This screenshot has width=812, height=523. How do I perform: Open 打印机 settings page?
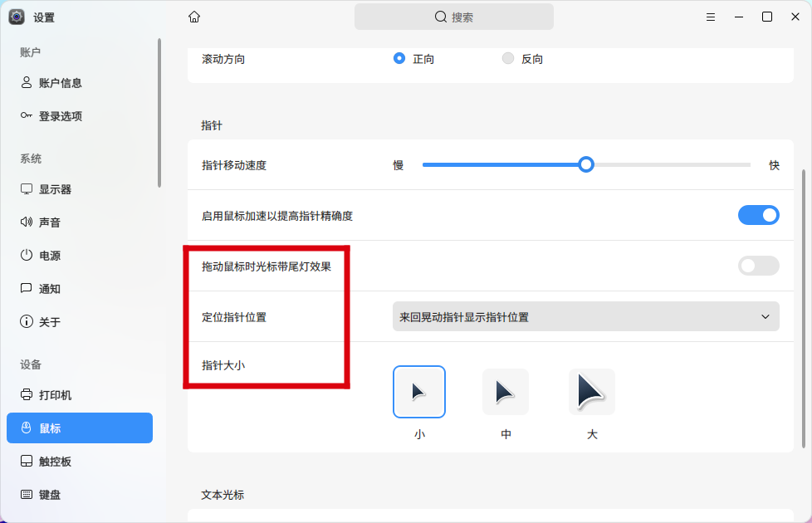pyautogui.click(x=80, y=395)
